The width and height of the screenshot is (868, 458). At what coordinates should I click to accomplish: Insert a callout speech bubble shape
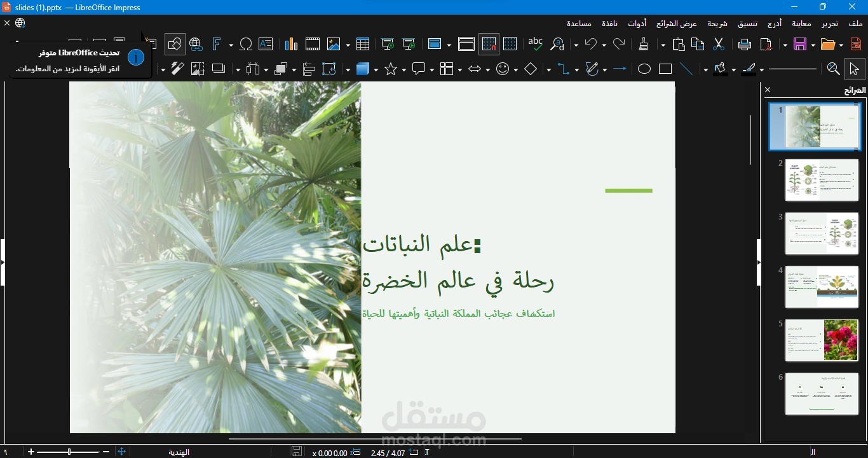[419, 69]
